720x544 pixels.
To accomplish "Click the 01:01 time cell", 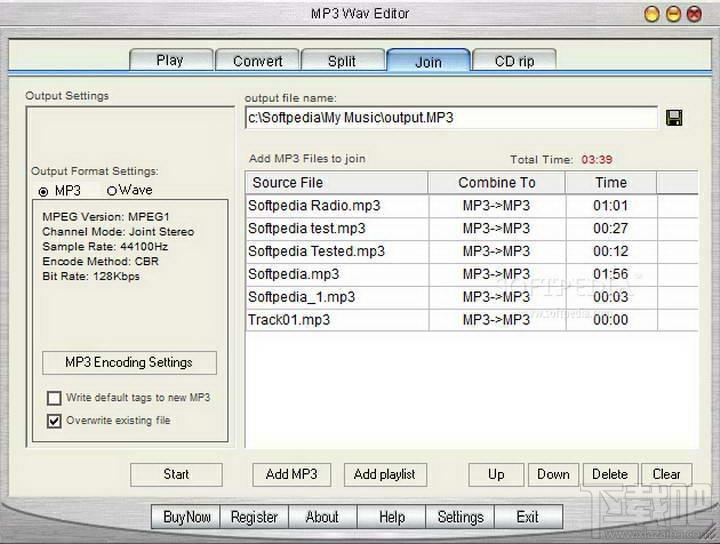I will pyautogui.click(x=611, y=206).
